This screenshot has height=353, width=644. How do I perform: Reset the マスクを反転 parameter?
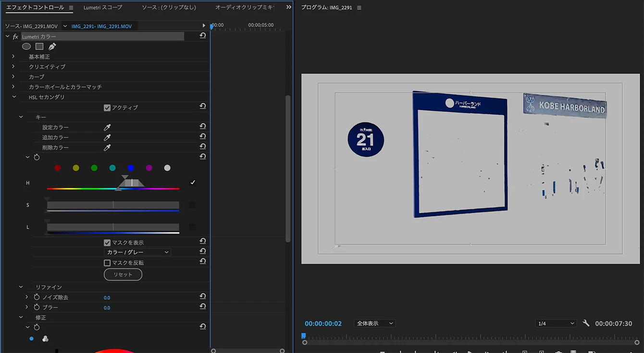coord(203,261)
